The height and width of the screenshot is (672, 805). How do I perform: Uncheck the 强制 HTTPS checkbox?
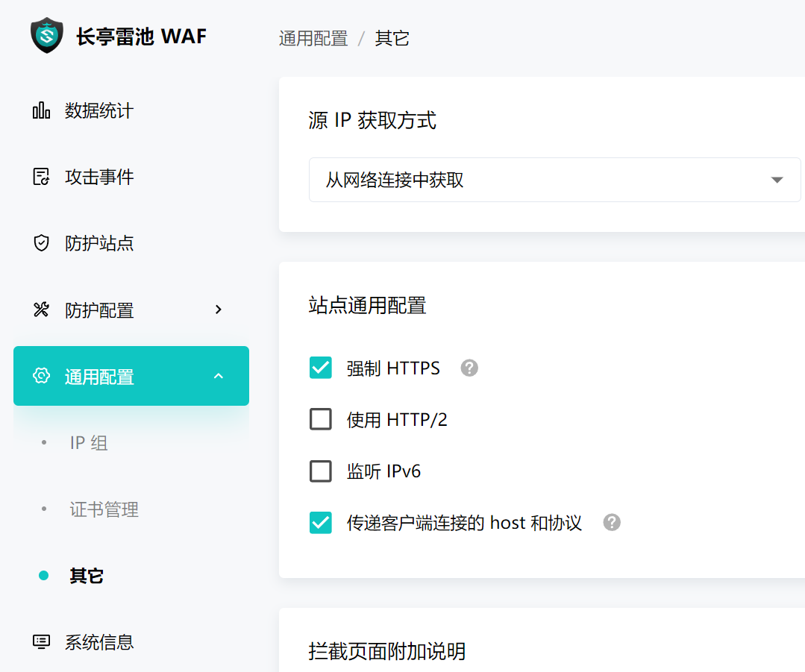point(321,368)
